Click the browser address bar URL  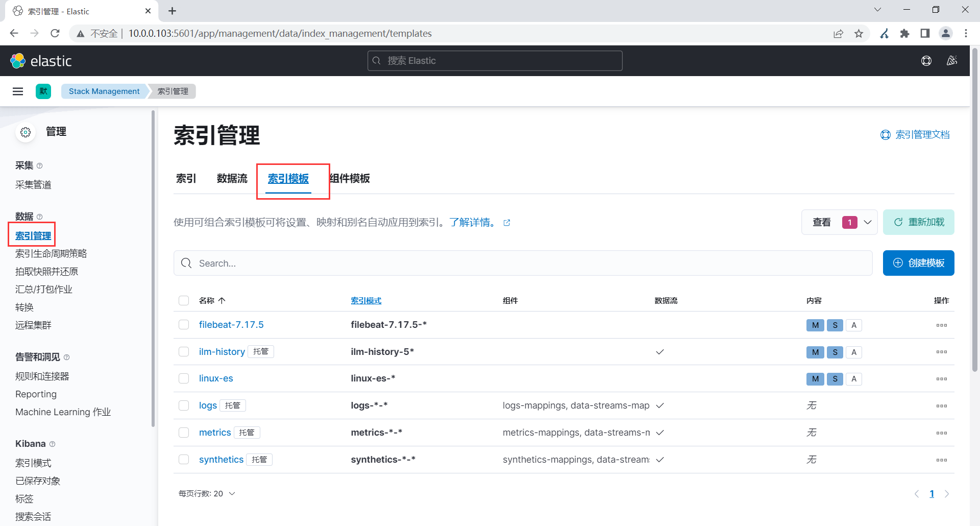click(x=280, y=33)
